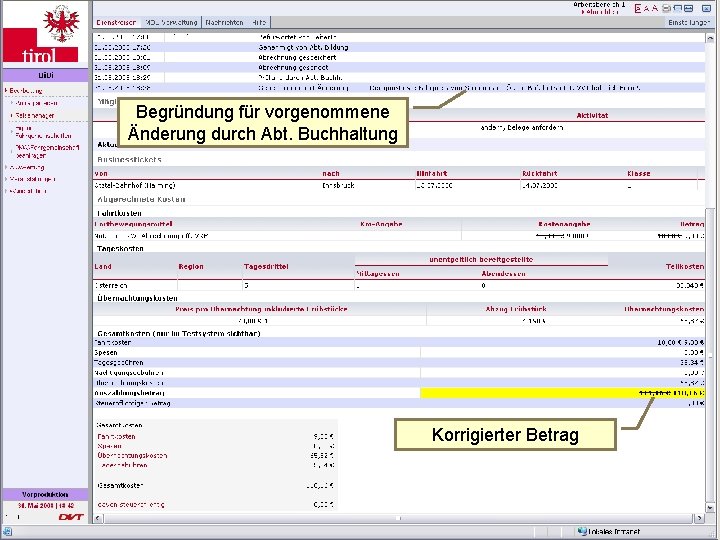This screenshot has width=720, height=540.
Task: Click the DVT logo in the sidebar footer
Action: [x=71, y=517]
